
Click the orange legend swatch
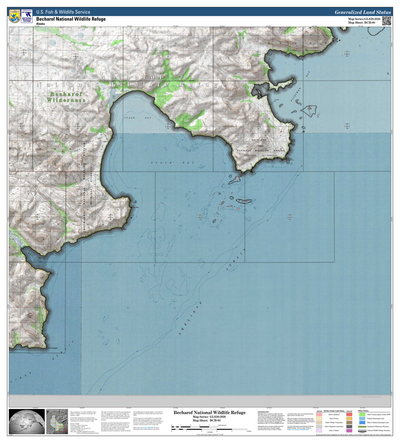click(x=349, y=418)
